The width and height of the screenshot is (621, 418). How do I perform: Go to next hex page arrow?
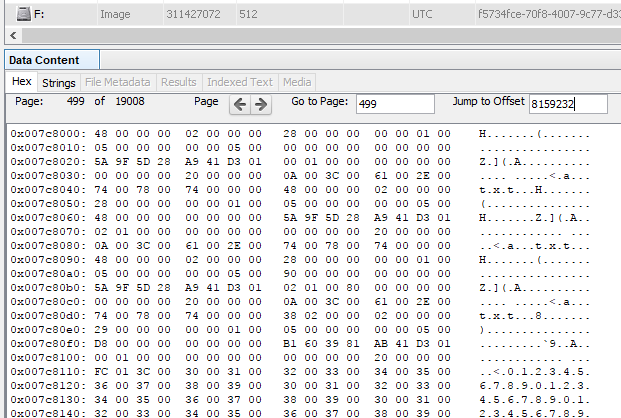pos(261,105)
